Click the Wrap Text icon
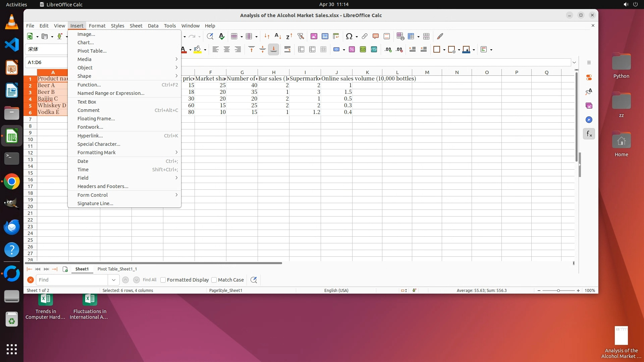644x362 pixels. point(287,50)
